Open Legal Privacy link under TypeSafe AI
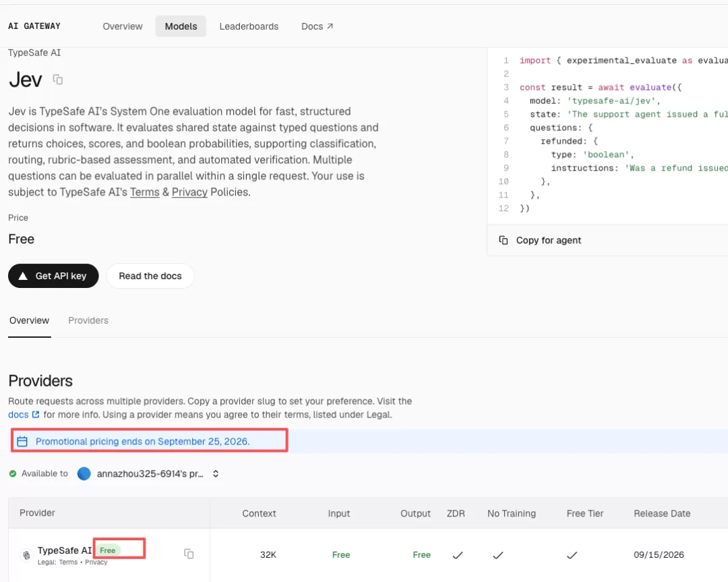 click(96, 562)
